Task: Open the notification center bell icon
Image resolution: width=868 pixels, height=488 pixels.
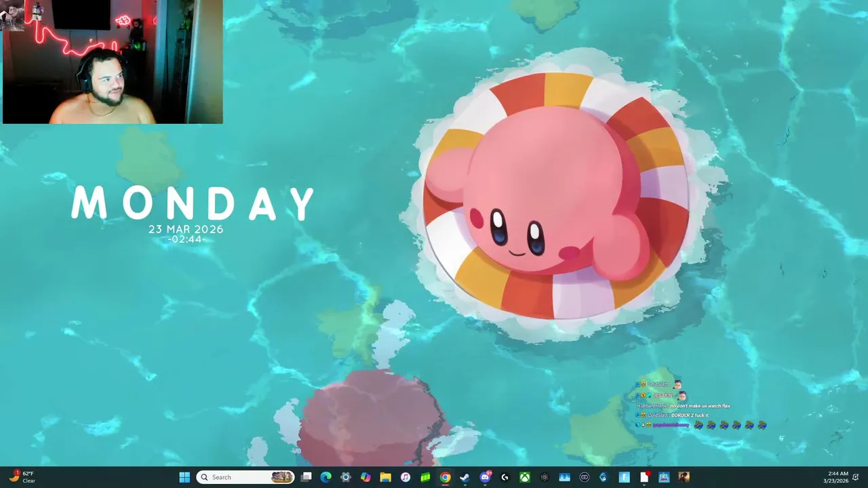Action: click(856, 477)
